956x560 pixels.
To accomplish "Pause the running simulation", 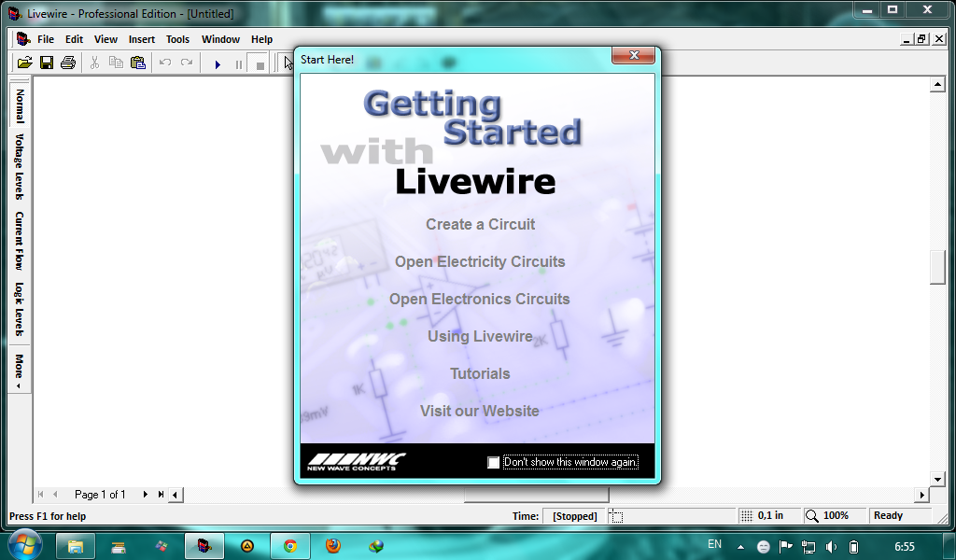I will tap(238, 63).
